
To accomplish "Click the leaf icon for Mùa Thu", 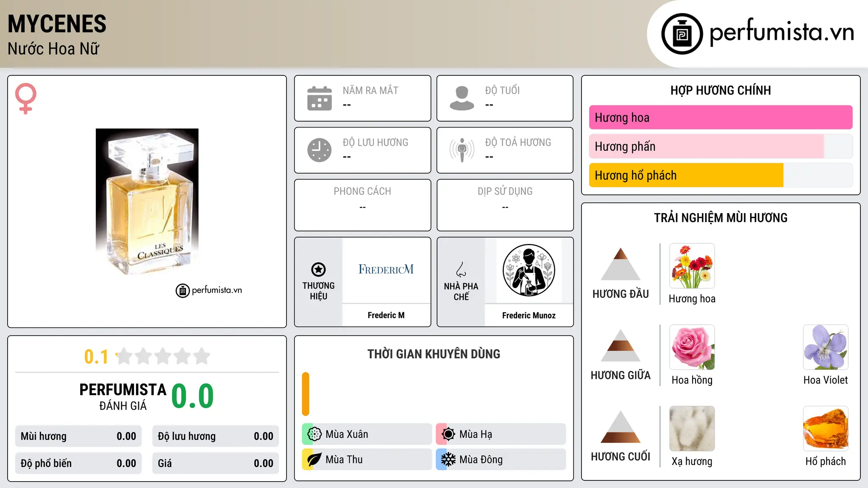I will pyautogui.click(x=314, y=460).
